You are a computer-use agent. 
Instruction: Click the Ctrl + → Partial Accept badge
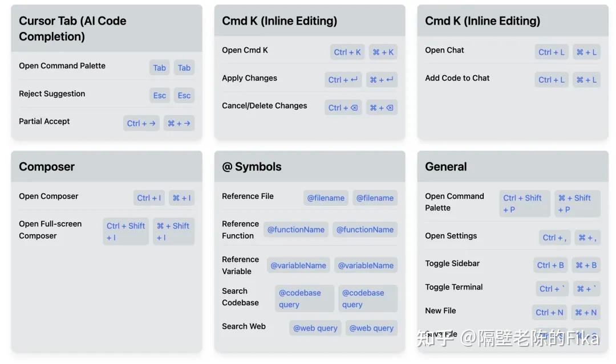tap(141, 123)
